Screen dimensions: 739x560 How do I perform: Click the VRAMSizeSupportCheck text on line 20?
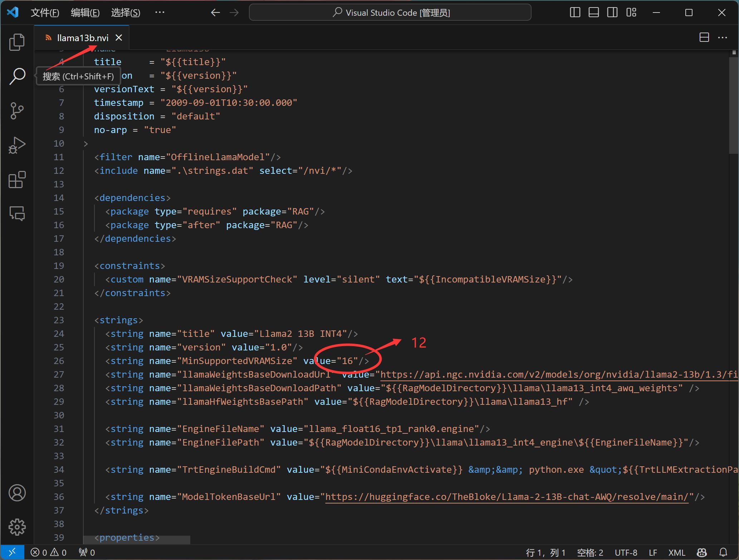click(x=237, y=279)
